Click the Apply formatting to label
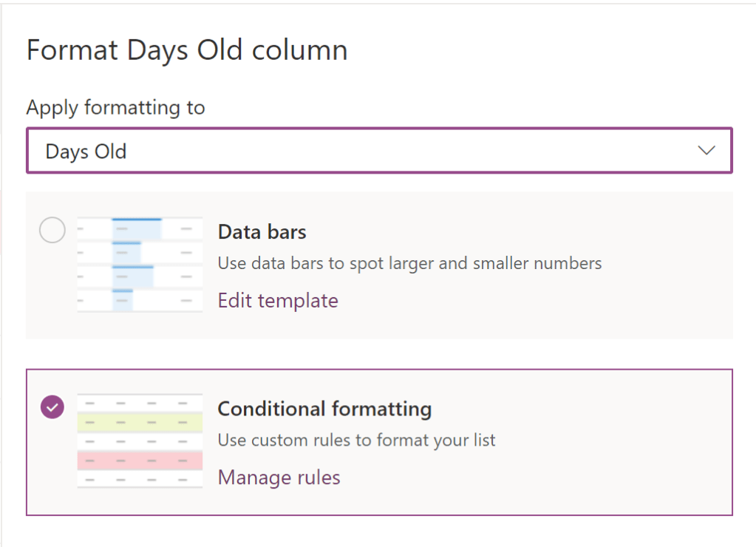 click(115, 108)
